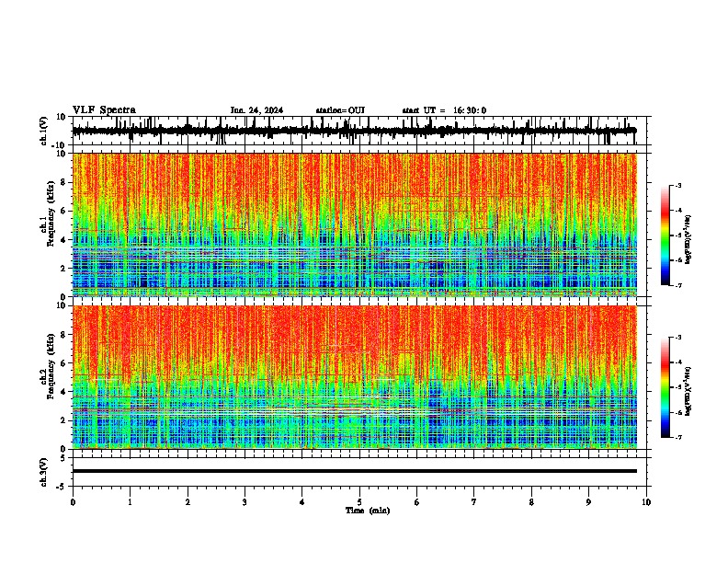Click the VLF Spectra title text
This screenshot has height=563, width=728.
104,110
